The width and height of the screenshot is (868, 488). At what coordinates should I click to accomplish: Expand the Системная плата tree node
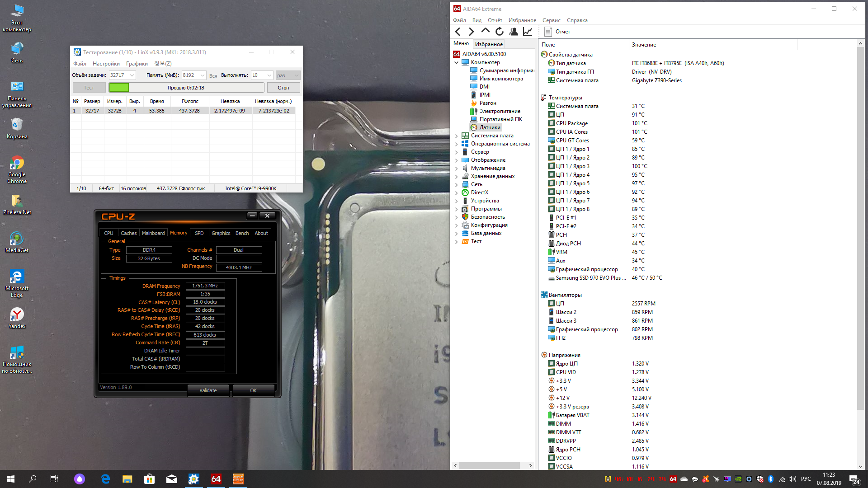[456, 136]
